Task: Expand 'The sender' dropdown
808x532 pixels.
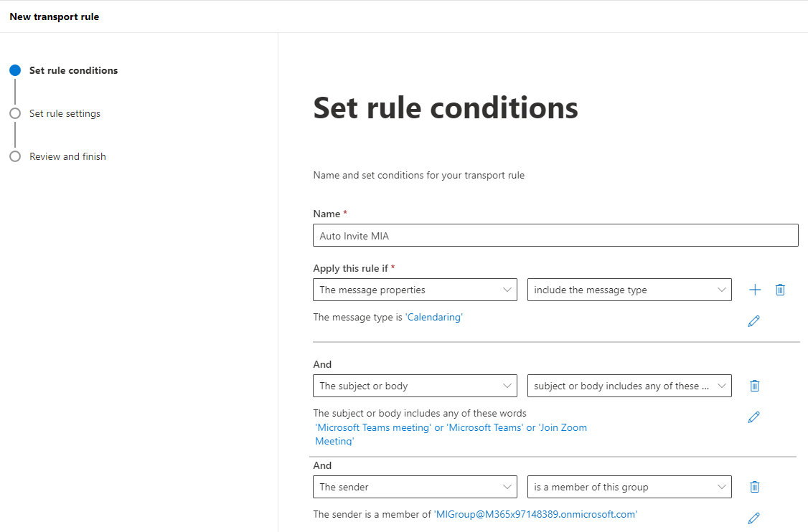Action: pos(415,487)
